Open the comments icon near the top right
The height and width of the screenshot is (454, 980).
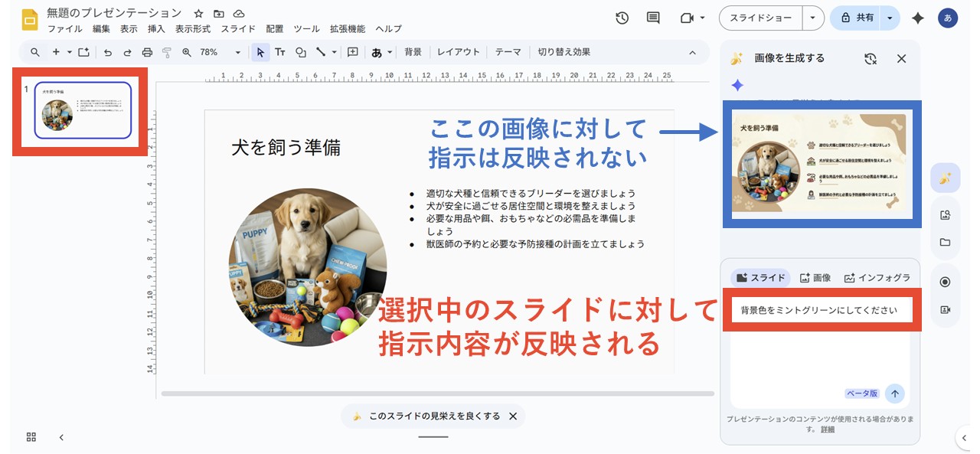tap(652, 17)
